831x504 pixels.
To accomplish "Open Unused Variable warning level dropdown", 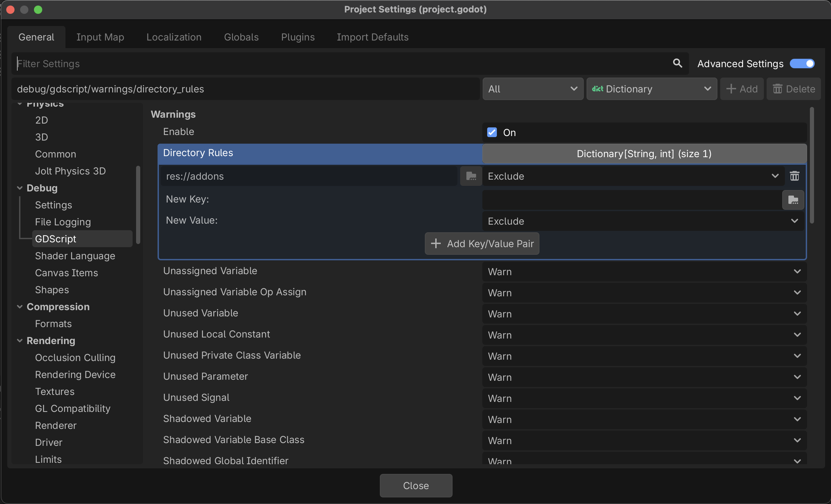I will coord(644,314).
